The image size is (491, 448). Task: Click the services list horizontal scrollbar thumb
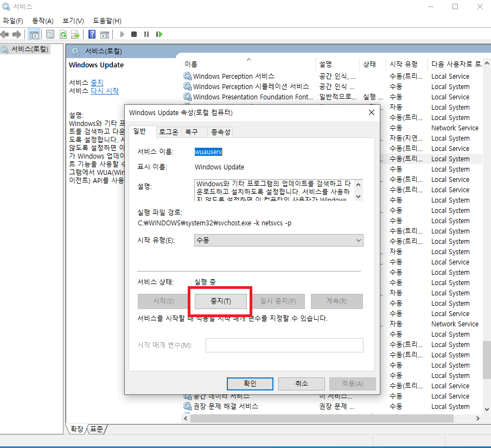[322, 418]
